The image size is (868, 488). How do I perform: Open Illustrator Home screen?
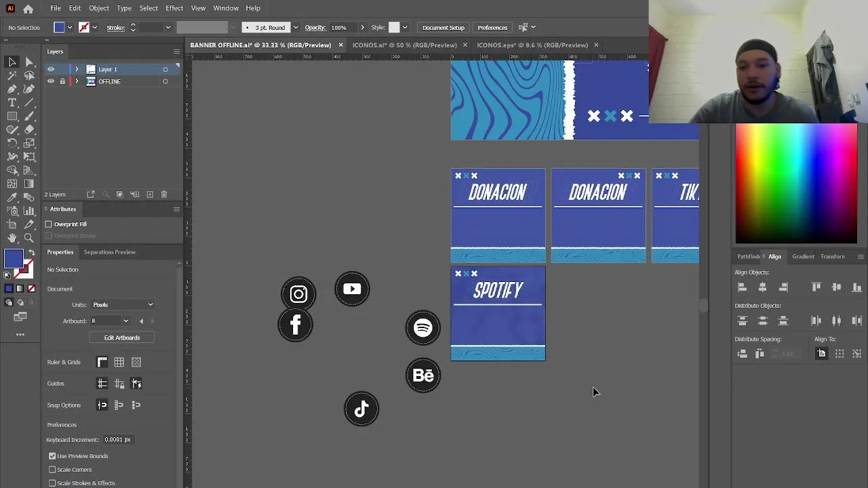28,9
